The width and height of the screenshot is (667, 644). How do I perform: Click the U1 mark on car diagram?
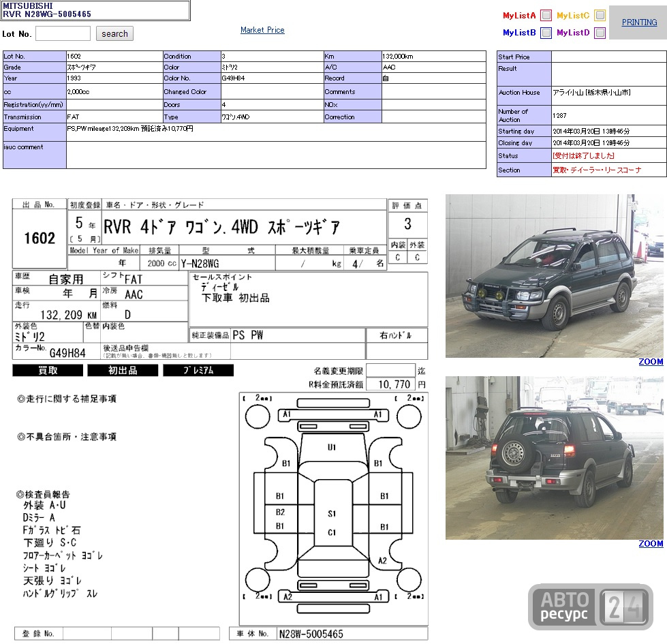pos(332,447)
